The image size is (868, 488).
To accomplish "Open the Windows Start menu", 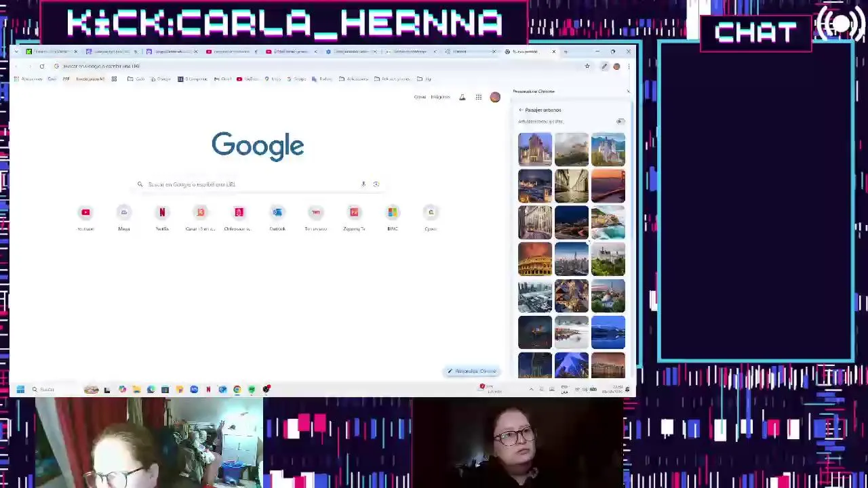I will [x=20, y=389].
